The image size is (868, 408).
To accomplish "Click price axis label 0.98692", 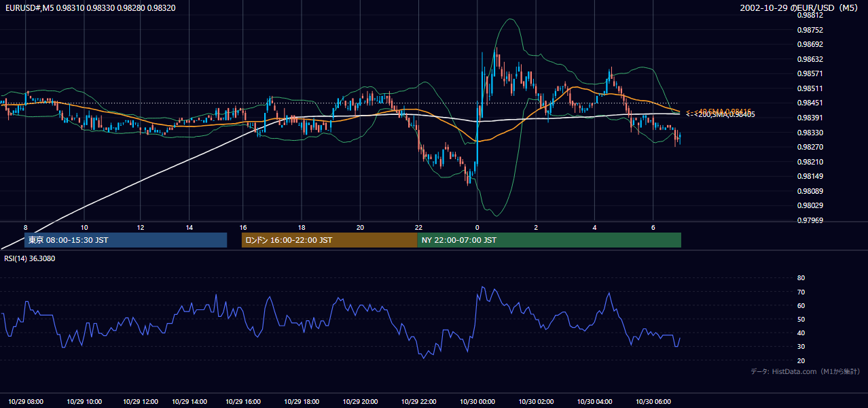I will [810, 44].
